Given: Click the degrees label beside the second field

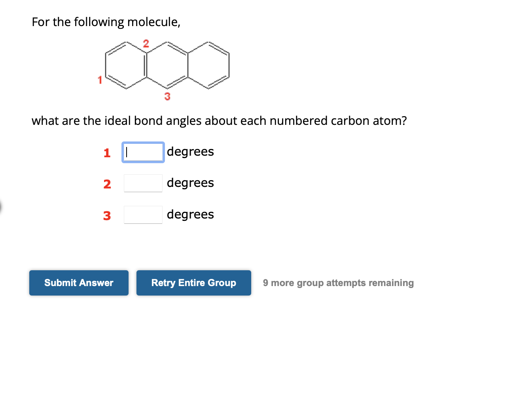Looking at the screenshot, I should 190,183.
